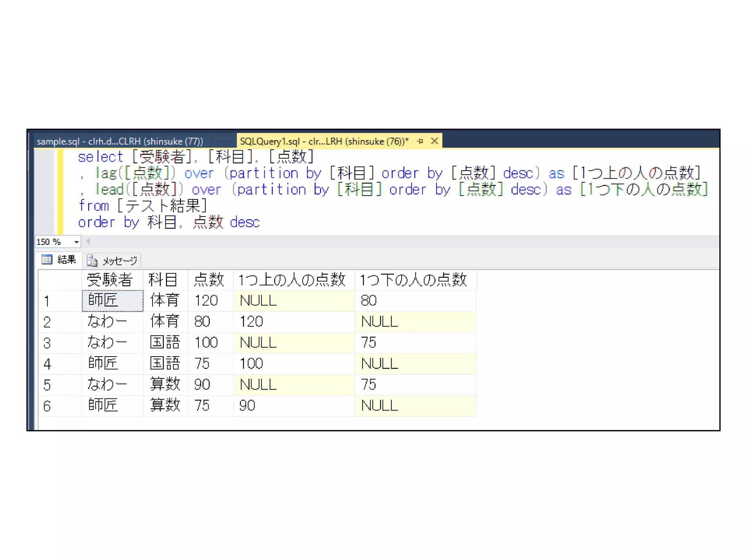Pin the SQLQuery1.sql tab
This screenshot has height=560, width=747.
coord(420,141)
